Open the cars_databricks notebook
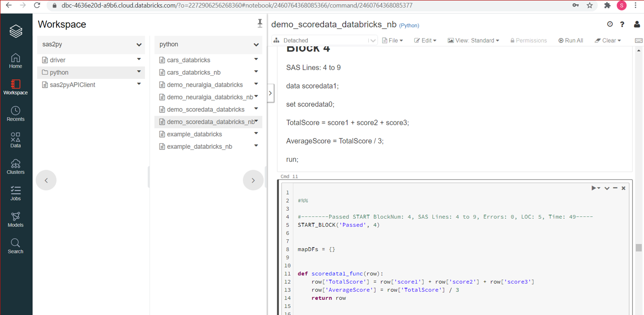The image size is (644, 315). click(x=189, y=60)
